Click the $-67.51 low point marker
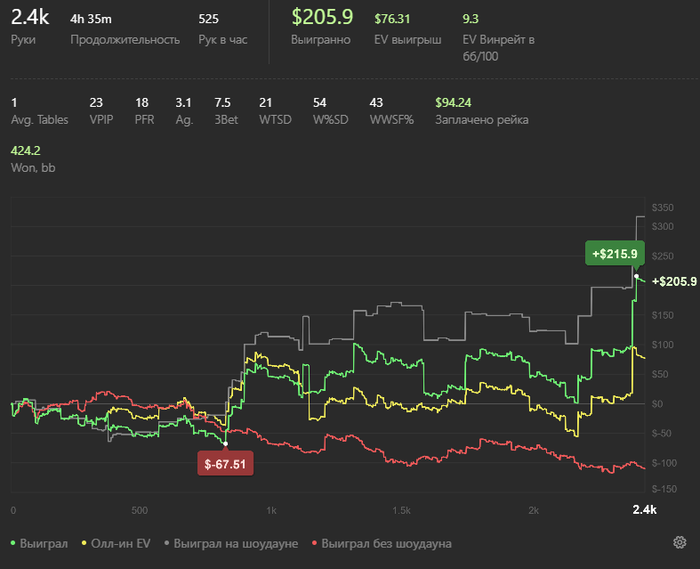Viewport: 700px width, 569px height. [x=225, y=463]
